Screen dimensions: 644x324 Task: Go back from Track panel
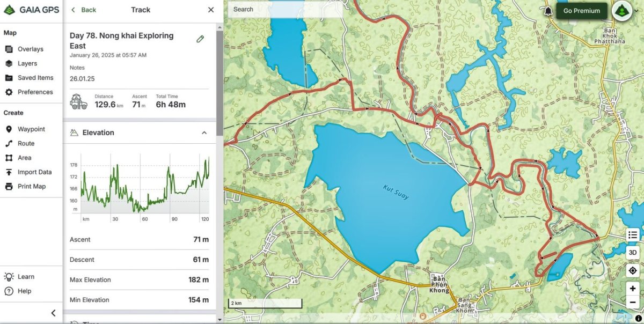click(x=84, y=10)
